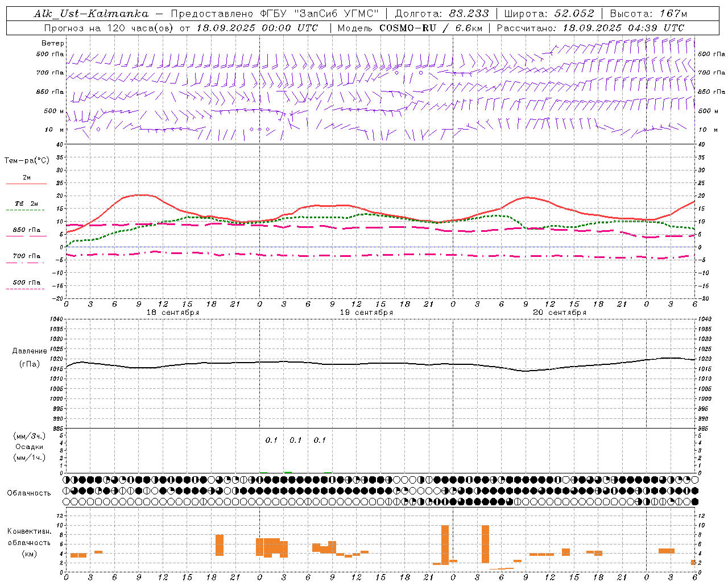Click the Широта: 52.052 value

(x=549, y=14)
